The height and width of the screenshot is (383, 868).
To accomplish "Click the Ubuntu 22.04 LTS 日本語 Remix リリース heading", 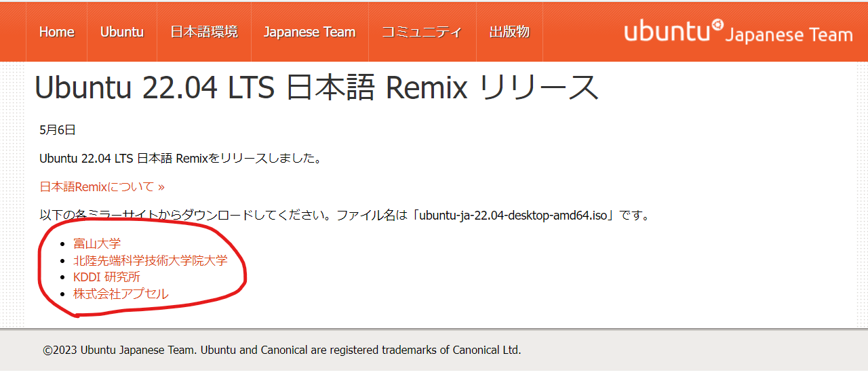I will coord(317,87).
